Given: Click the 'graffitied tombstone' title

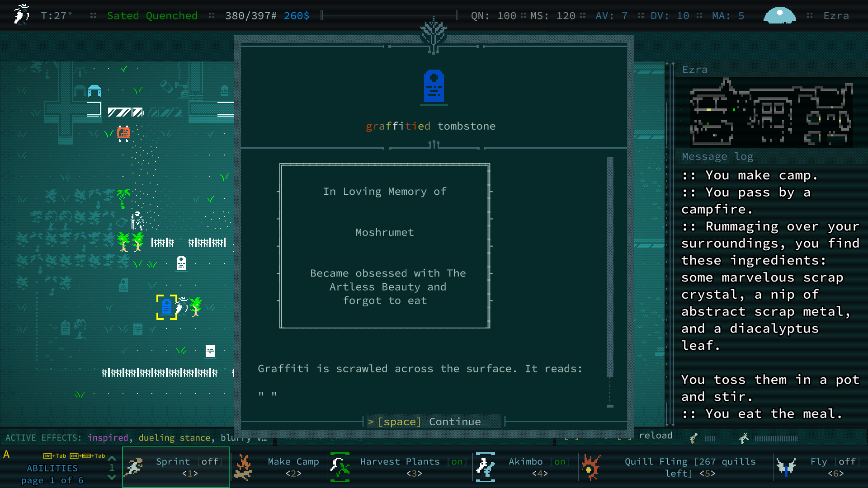Looking at the screenshot, I should tap(430, 126).
